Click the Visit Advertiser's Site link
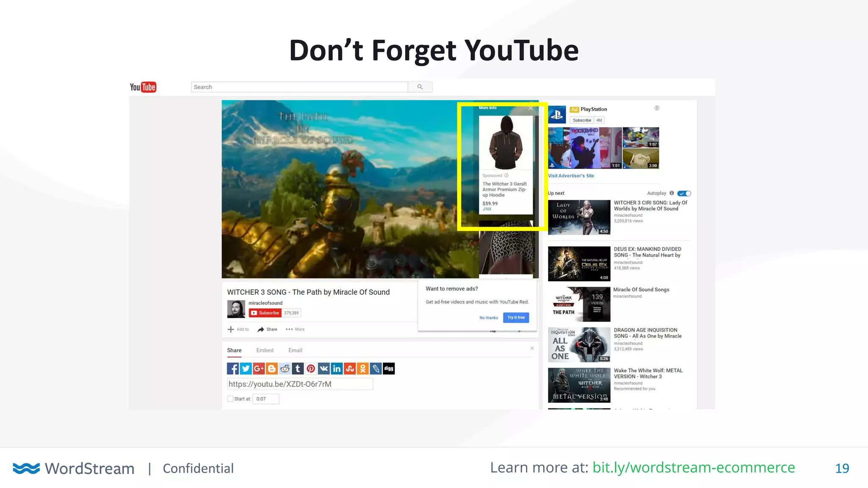Viewport: 868px width, 488px height. pos(571,176)
